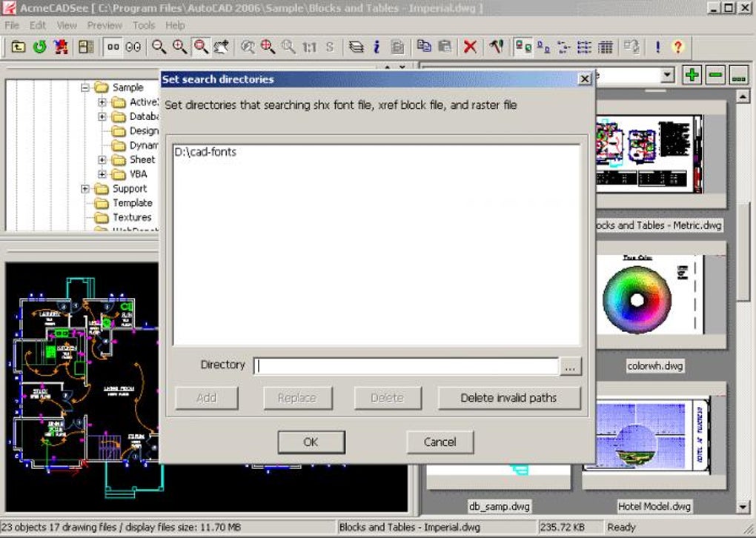The height and width of the screenshot is (538, 756).
Task: Click the red-blue figure toolbar icon
Action: point(61,47)
